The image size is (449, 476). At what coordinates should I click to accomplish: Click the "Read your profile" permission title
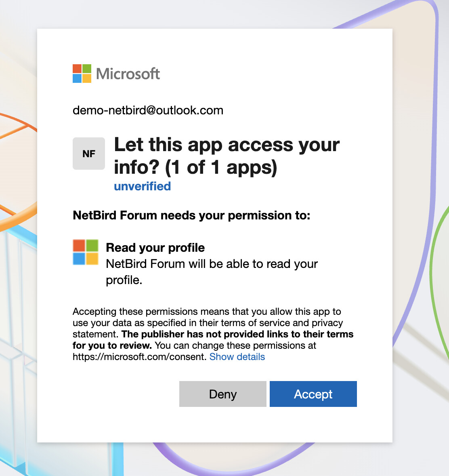155,247
